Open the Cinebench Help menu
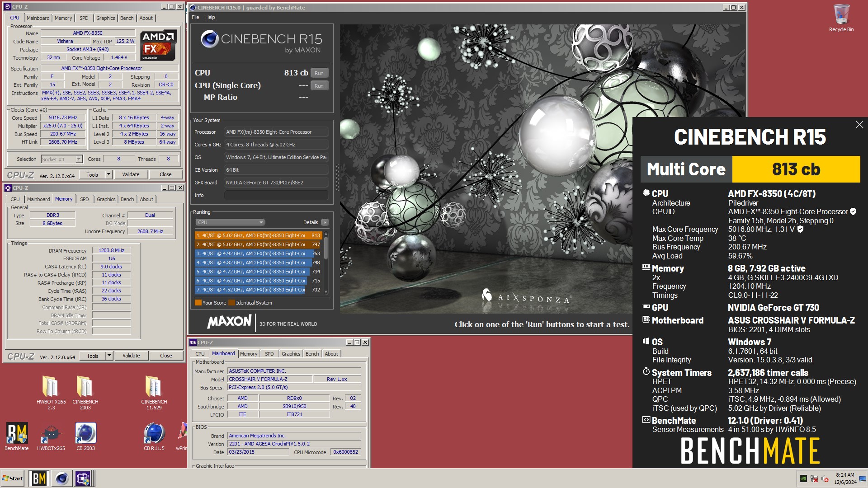The image size is (868, 488). (210, 17)
